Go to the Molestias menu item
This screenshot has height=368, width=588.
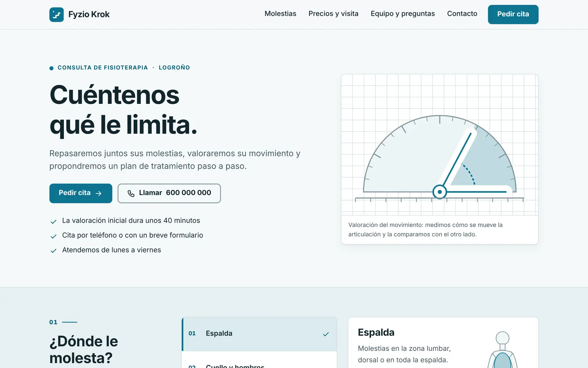(x=280, y=14)
